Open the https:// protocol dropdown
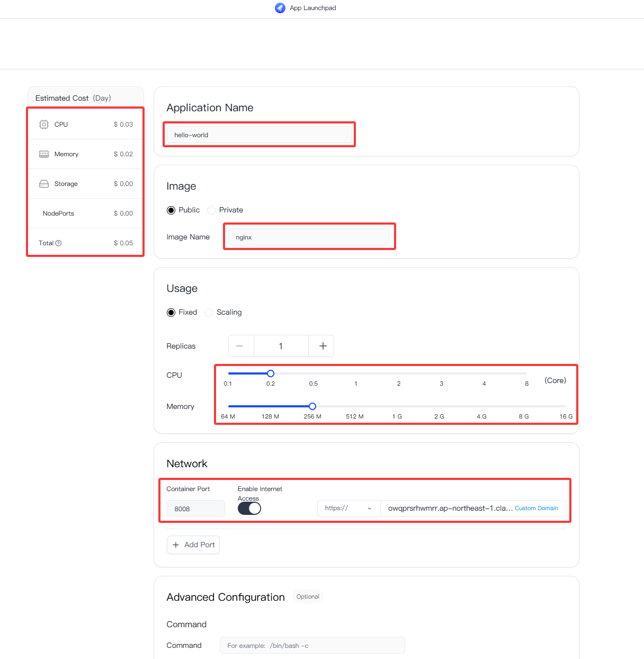This screenshot has height=659, width=644. pyautogui.click(x=348, y=509)
